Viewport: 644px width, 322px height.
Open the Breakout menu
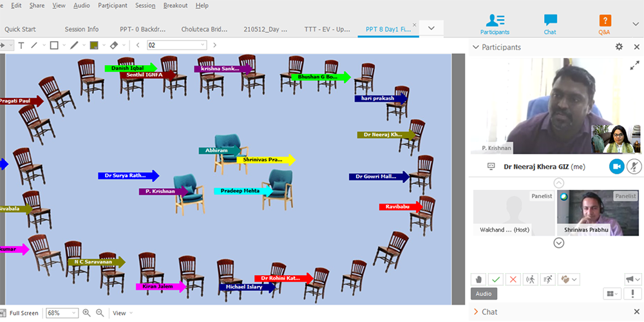point(175,6)
